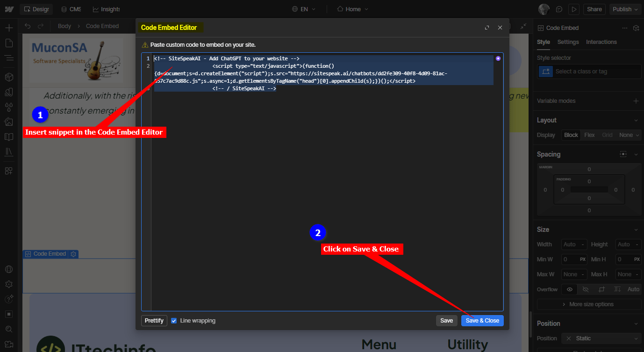Viewport: 644px width, 352px height.
Task: Open the Add elements panel (plus icon)
Action: (9, 28)
